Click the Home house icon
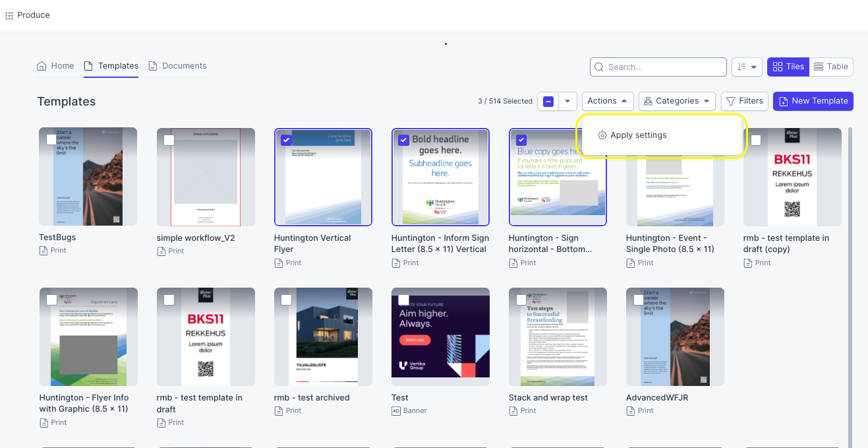Viewport: 868px width, 448px height. 42,66
